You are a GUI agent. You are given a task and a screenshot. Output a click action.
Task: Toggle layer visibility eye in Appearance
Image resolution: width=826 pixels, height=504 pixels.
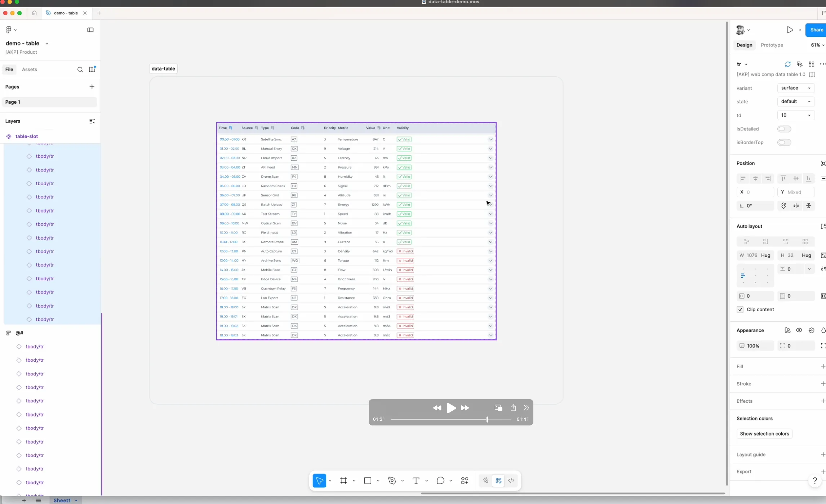coord(799,330)
